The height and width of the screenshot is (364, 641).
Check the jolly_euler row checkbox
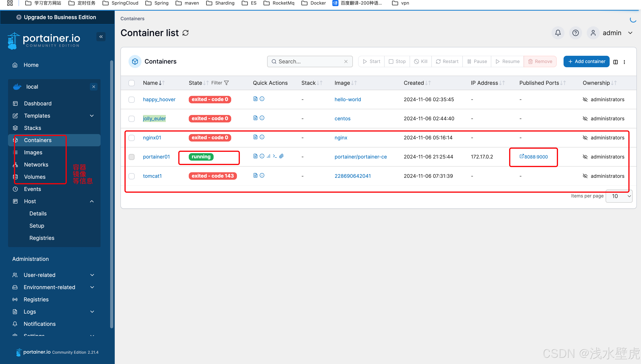coord(132,119)
